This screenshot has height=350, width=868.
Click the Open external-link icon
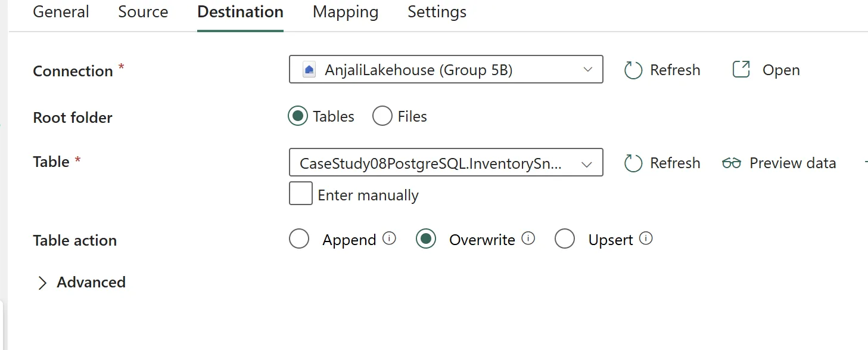pyautogui.click(x=741, y=70)
